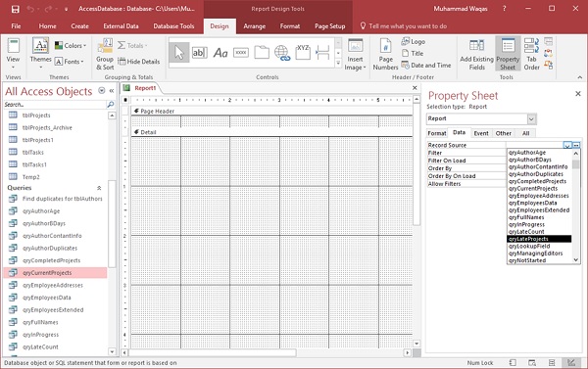Select the Tab Control icon

[262, 53]
